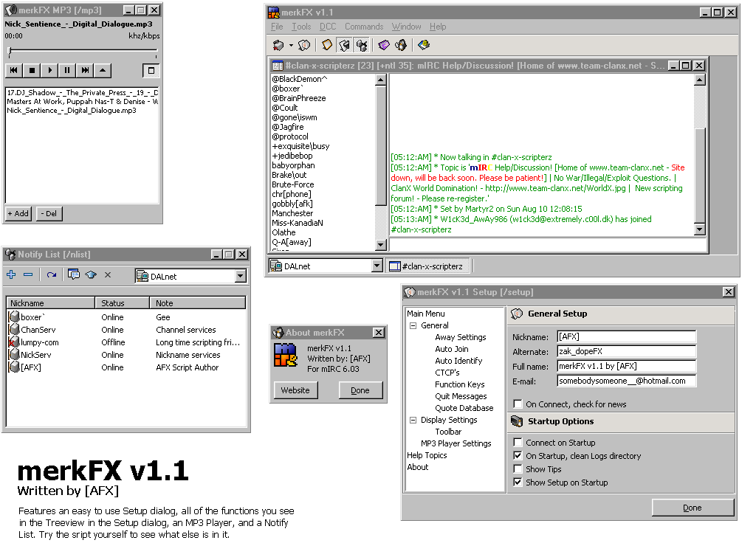Click the blue card with sun icon in toolbar

[x=424, y=45]
